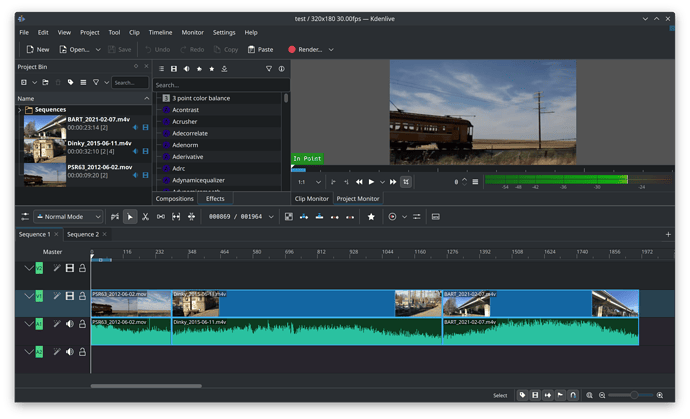
Task: Click the New project button
Action: pyautogui.click(x=37, y=50)
